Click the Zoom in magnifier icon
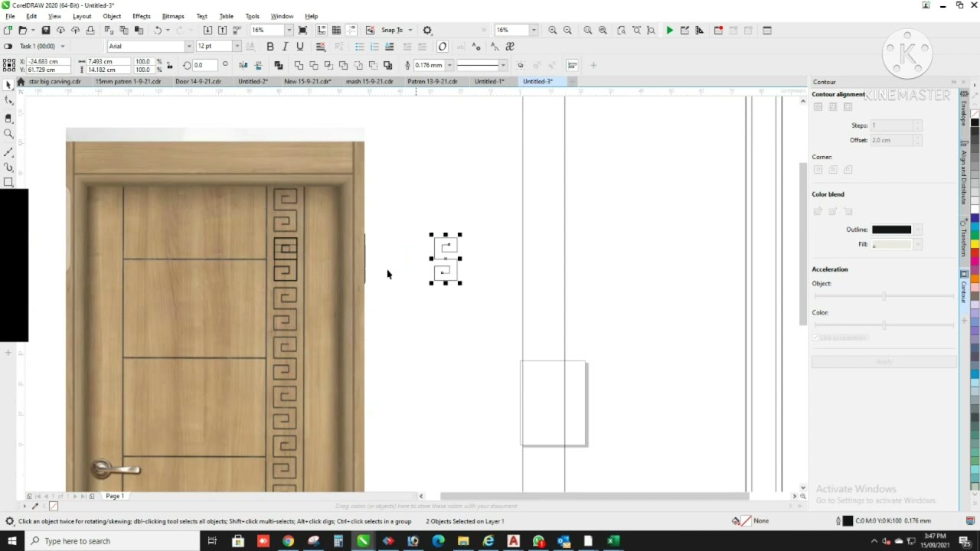This screenshot has width=980, height=551. pyautogui.click(x=553, y=31)
